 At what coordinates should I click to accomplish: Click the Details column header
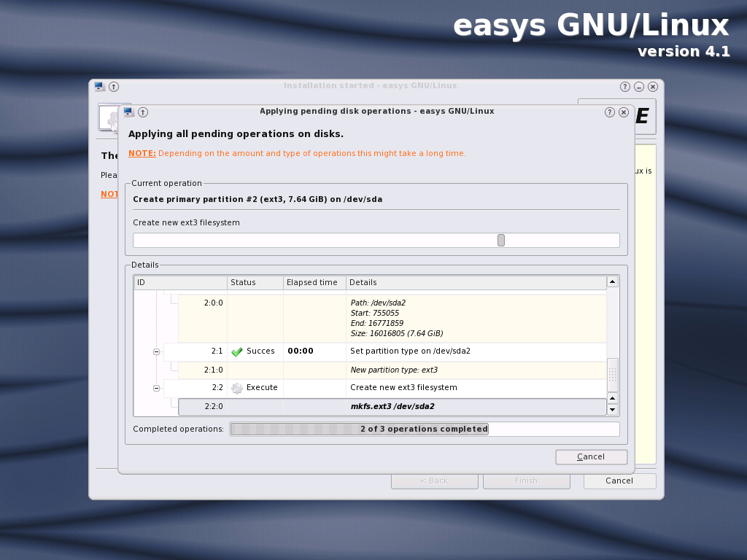476,282
